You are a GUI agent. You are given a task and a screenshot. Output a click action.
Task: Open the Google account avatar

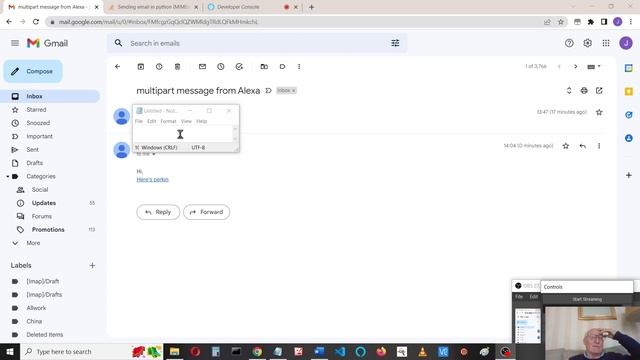pos(626,43)
